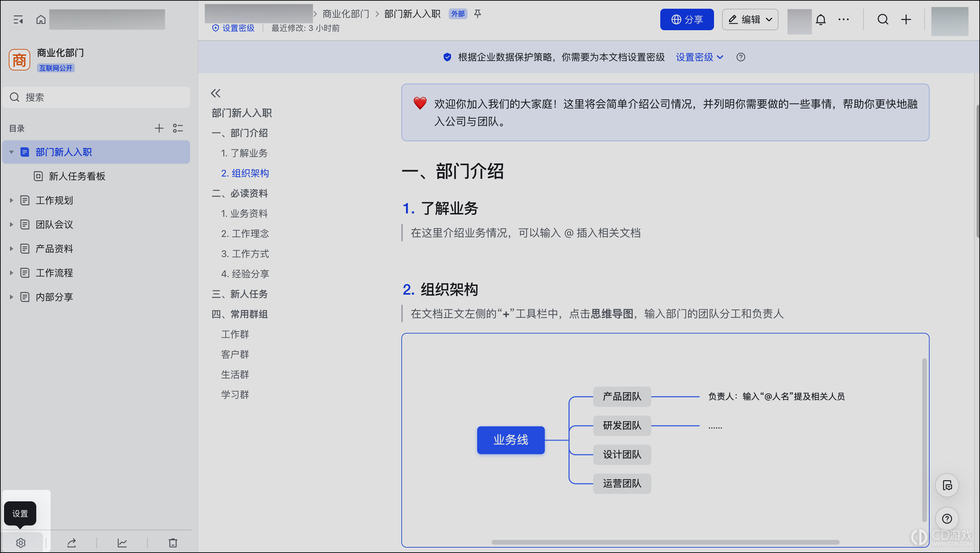The width and height of the screenshot is (980, 553).
Task: Open the 编辑 mode dropdown
Action: [750, 19]
